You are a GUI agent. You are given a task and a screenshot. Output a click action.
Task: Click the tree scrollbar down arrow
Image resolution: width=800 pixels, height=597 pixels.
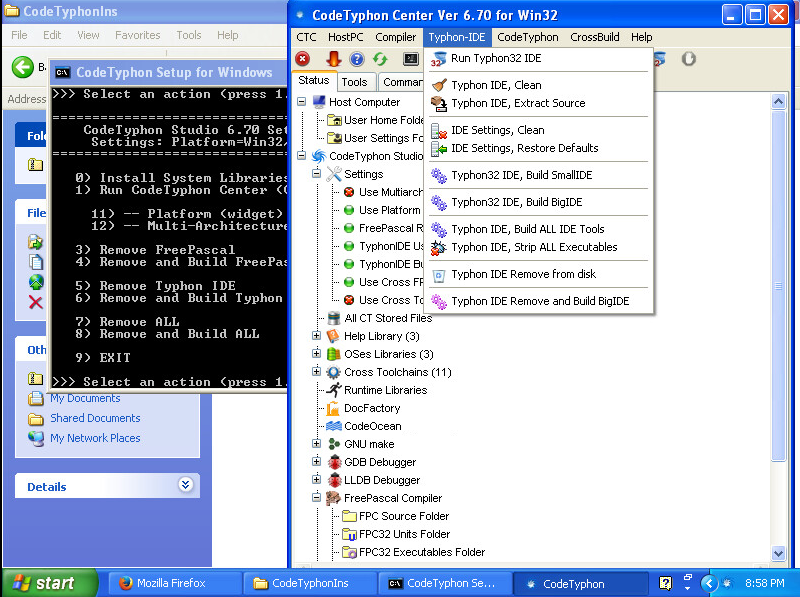pyautogui.click(x=779, y=553)
